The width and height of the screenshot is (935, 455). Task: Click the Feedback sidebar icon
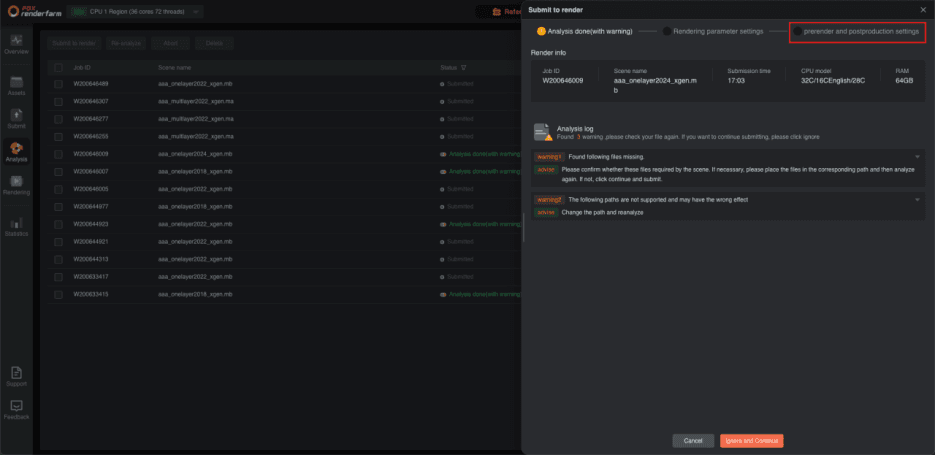coord(16,408)
